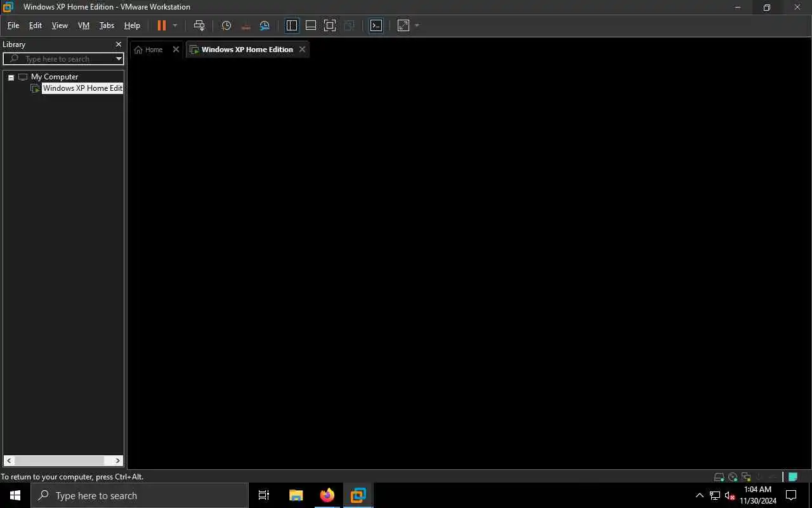This screenshot has height=508, width=812.
Task: Open the stretch guest dropdown arrow
Action: [x=417, y=25]
